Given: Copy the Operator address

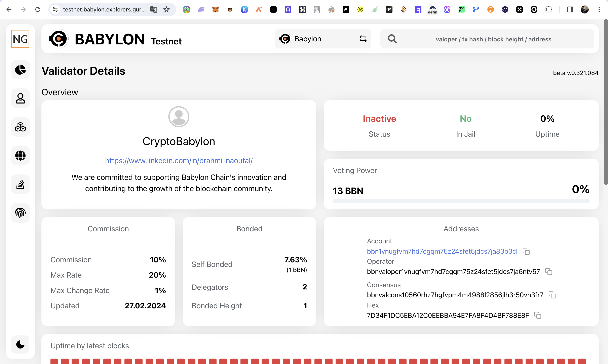Looking at the screenshot, I should tap(549, 272).
